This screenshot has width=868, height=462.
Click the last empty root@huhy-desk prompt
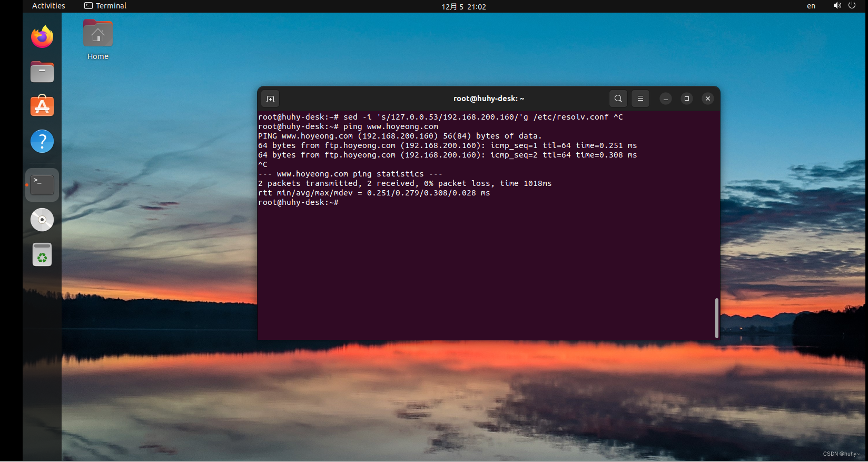(298, 202)
